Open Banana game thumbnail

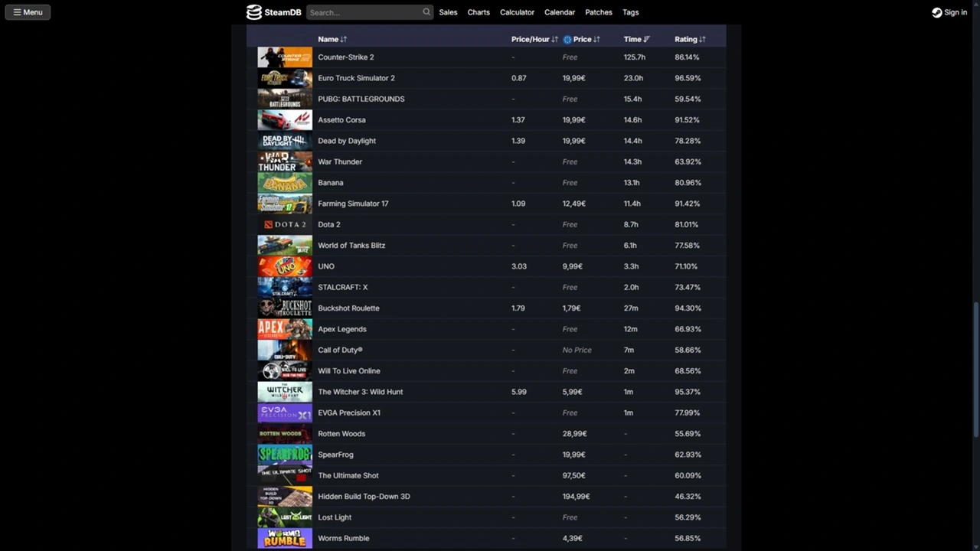pos(285,183)
